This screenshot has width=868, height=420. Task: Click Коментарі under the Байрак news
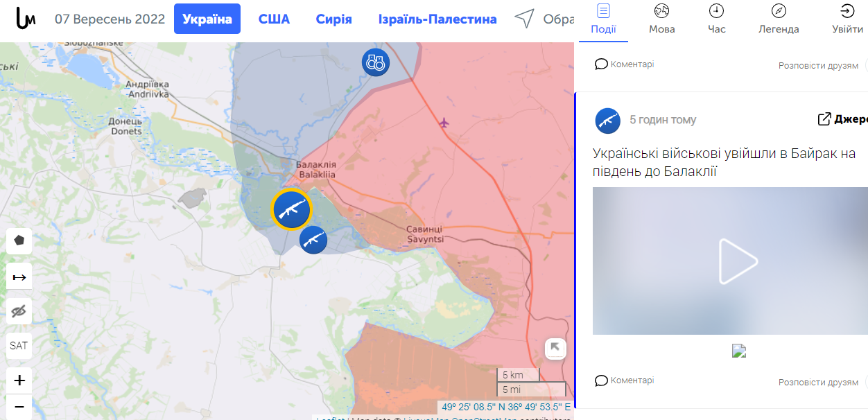point(625,380)
